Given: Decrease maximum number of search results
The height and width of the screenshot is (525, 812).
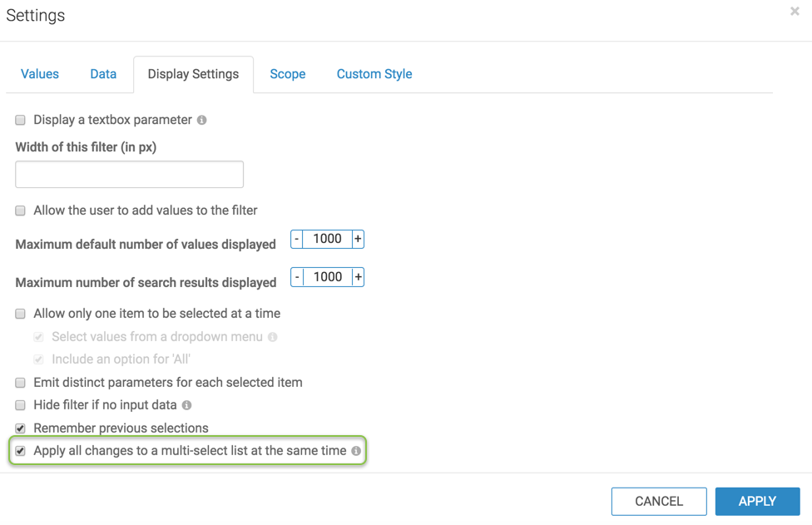Looking at the screenshot, I should tap(297, 277).
